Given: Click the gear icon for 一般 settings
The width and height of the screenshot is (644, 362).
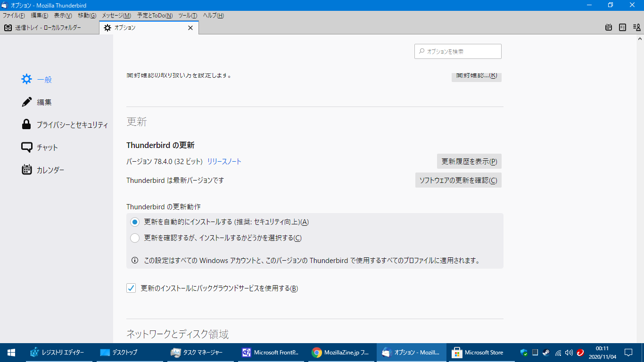Looking at the screenshot, I should point(27,79).
